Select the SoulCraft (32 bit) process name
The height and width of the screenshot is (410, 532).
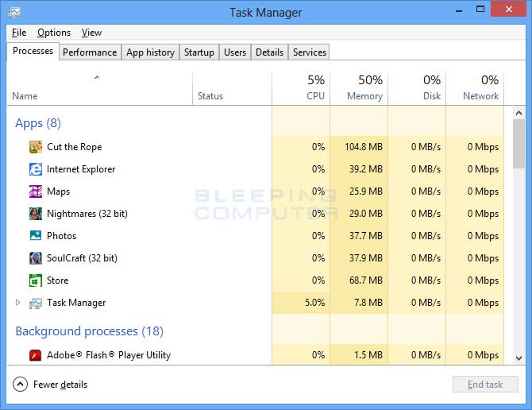click(x=82, y=258)
